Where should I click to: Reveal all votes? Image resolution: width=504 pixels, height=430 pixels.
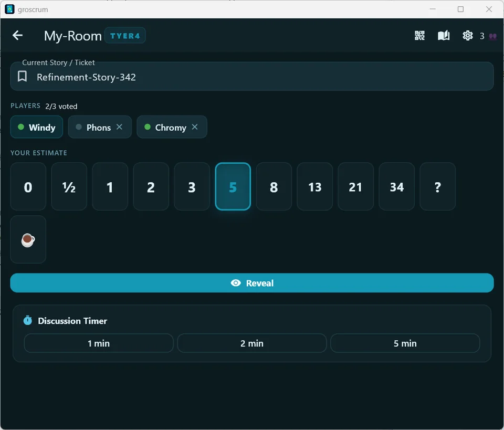251,283
